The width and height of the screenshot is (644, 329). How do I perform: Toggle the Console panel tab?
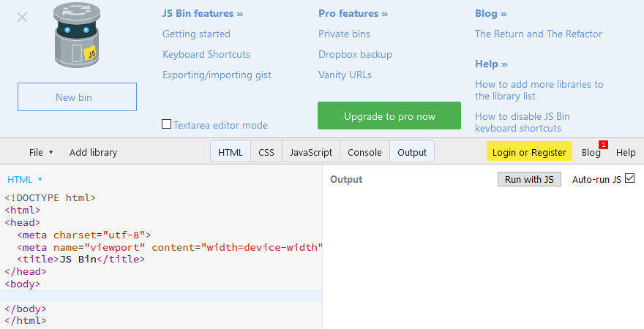tap(364, 152)
